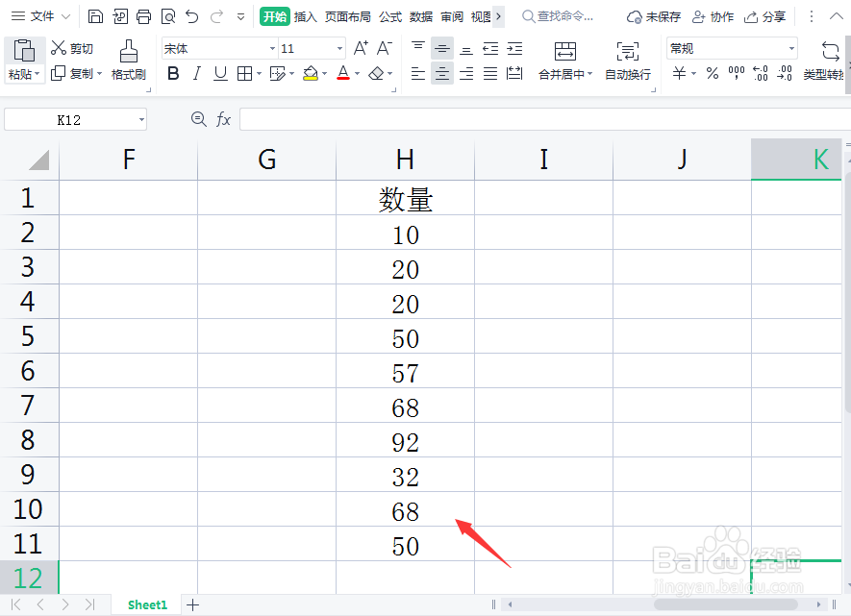Click the increase indent icon
This screenshot has height=616, width=851.
(514, 49)
